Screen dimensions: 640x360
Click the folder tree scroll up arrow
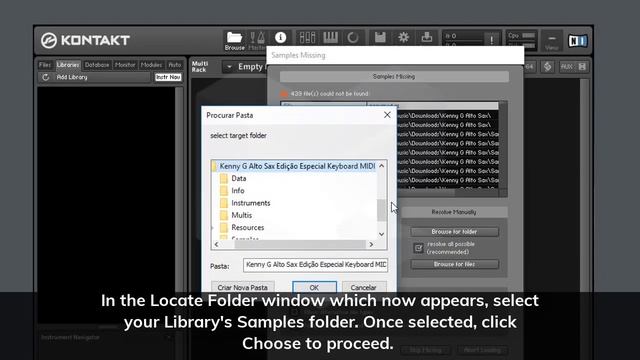382,166
